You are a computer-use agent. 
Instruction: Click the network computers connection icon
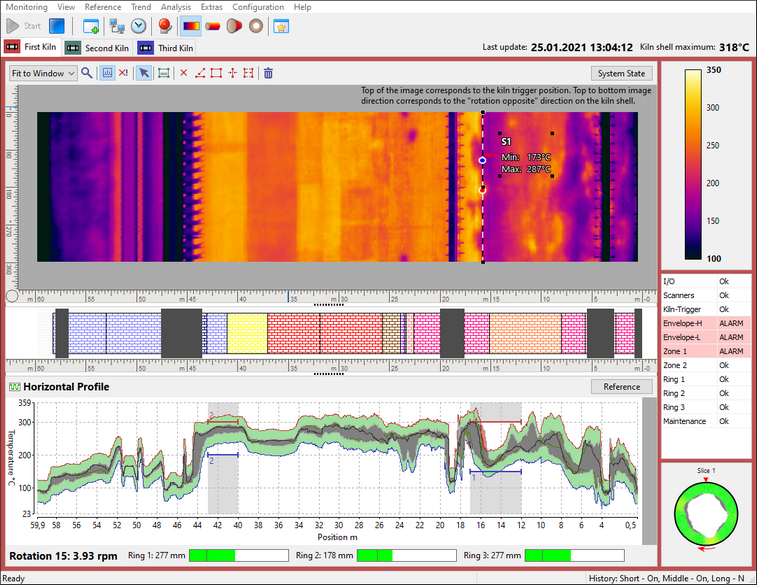click(x=117, y=26)
